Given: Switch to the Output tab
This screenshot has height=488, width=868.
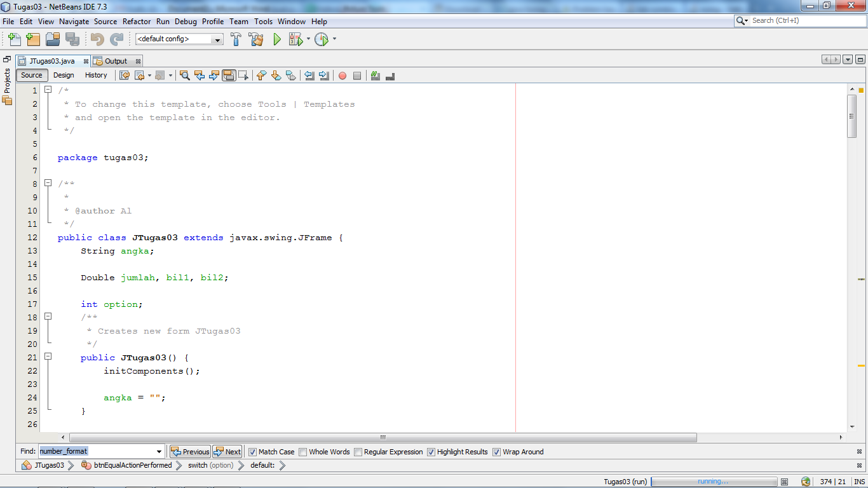Looking at the screenshot, I should (x=116, y=61).
